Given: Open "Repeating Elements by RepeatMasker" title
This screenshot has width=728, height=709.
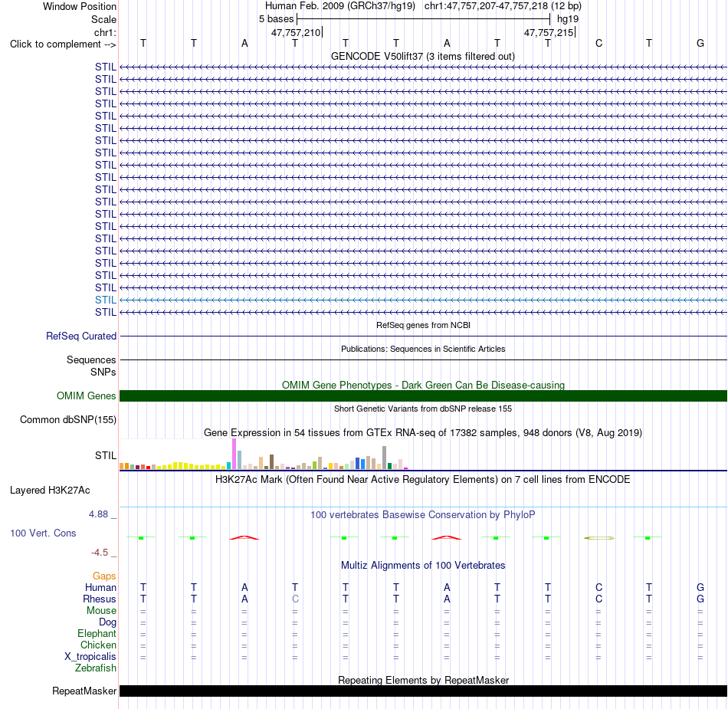Looking at the screenshot, I should pos(423,680).
